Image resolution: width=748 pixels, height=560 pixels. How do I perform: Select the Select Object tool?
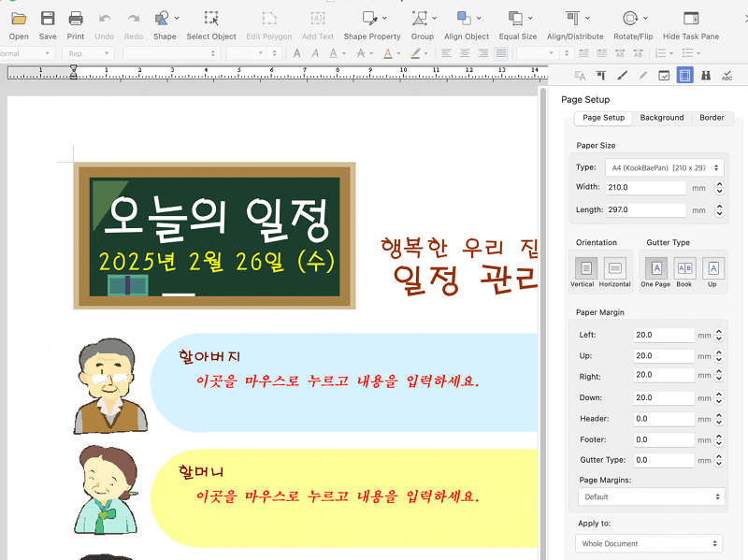point(210,23)
